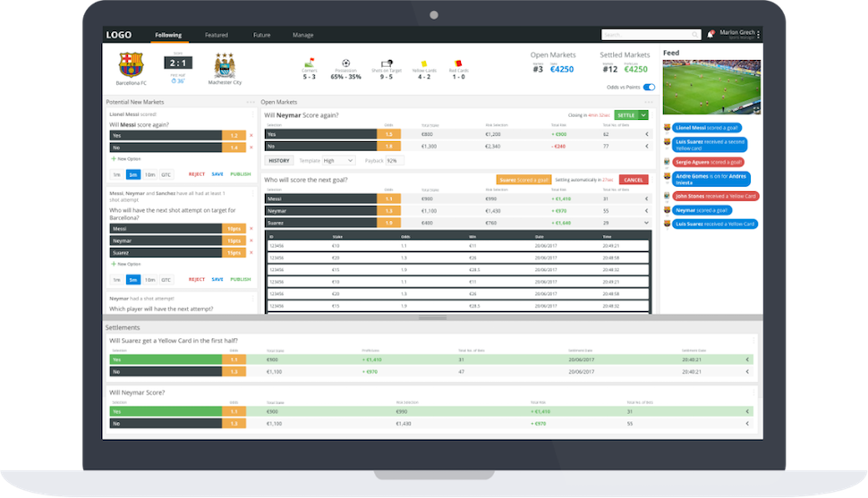Screen dimensions: 868x498
Task: Open Potential New Markets panel options dots
Action: (251, 102)
